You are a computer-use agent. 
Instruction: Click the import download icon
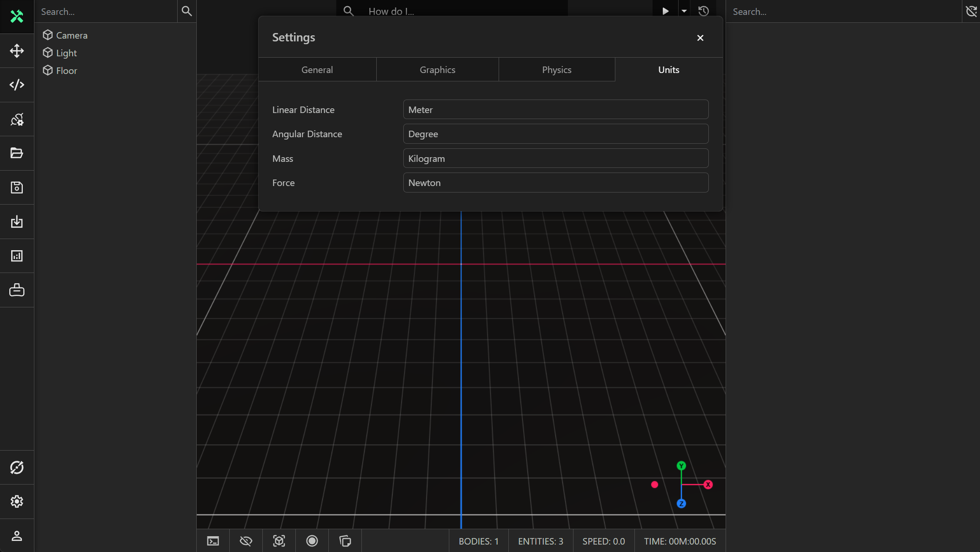pos(17,221)
